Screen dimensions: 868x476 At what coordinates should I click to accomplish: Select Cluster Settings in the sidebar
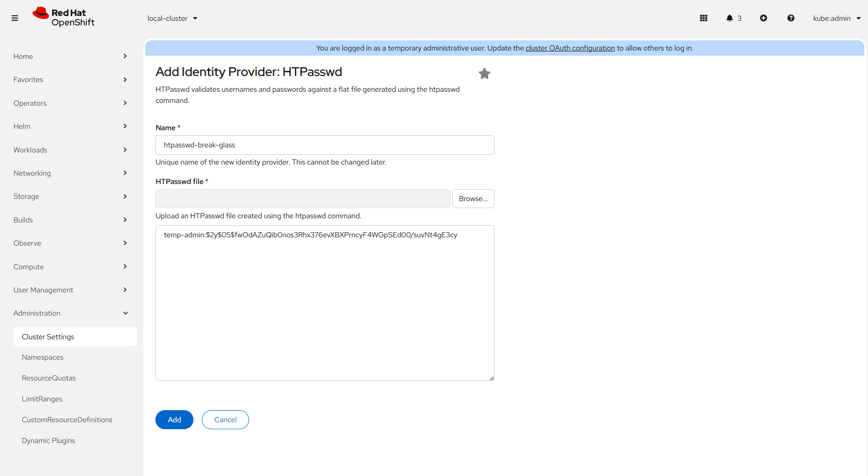pos(48,337)
